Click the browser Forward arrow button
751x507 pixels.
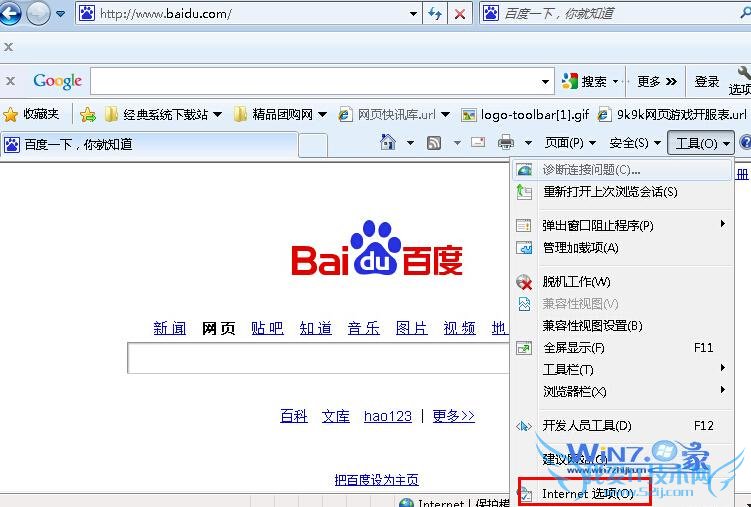pos(38,13)
